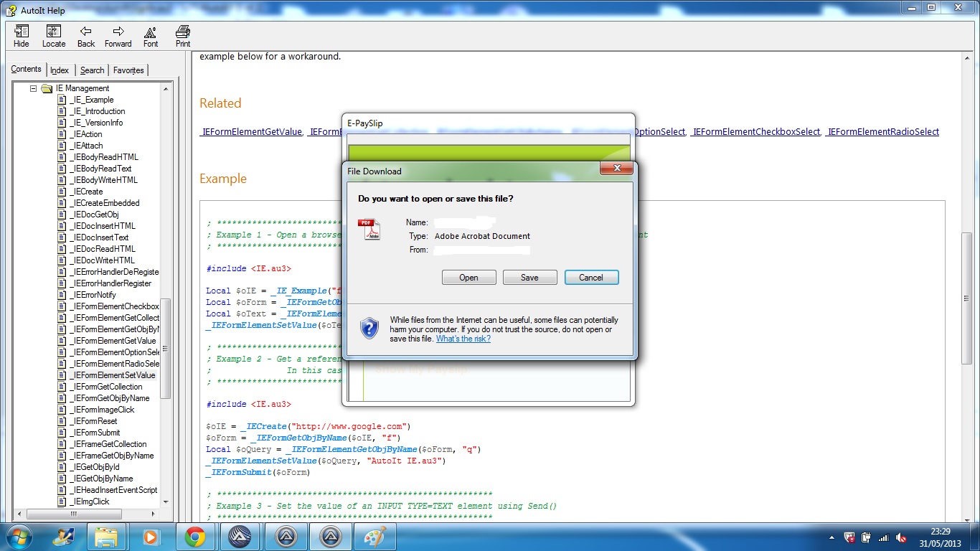Select the _IEHeadInsertEventScript tree item

click(113, 490)
